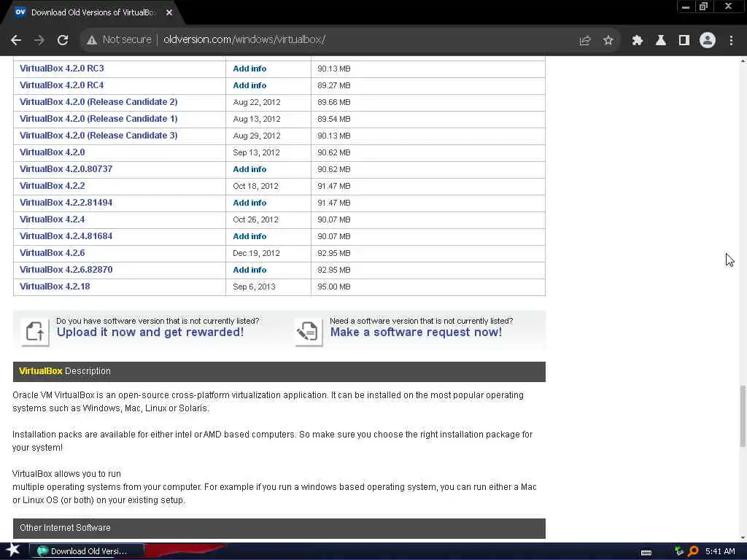Open the taskbar start star button

coord(12,551)
